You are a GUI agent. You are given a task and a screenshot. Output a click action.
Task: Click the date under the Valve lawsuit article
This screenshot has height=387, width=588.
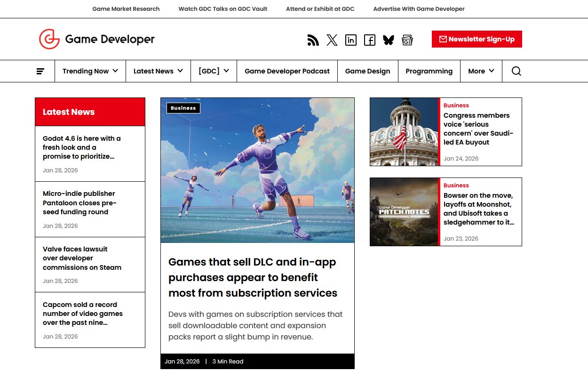[60, 281]
